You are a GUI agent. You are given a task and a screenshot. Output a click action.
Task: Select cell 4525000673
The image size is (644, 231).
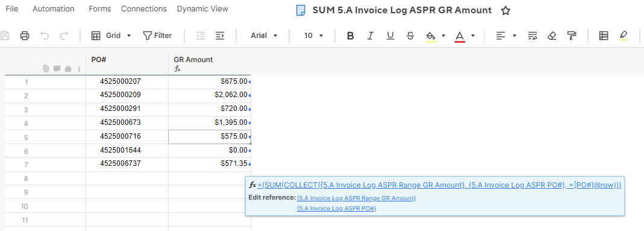127,123
